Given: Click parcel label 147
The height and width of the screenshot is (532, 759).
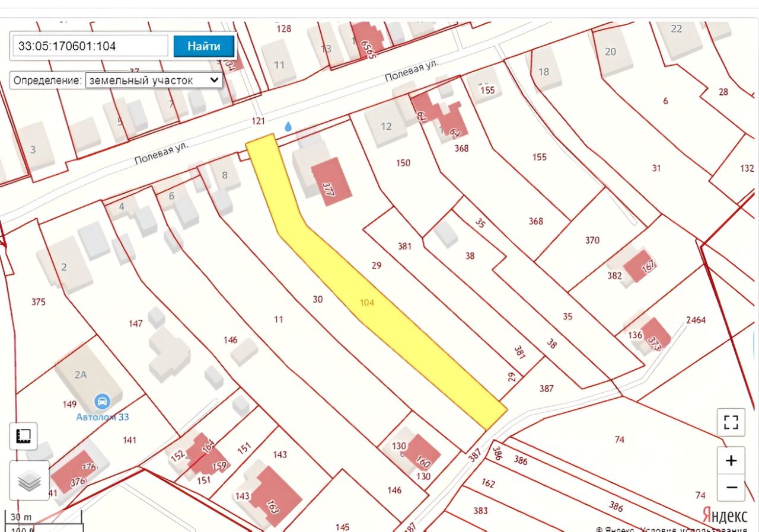Looking at the screenshot, I should click(x=135, y=323).
